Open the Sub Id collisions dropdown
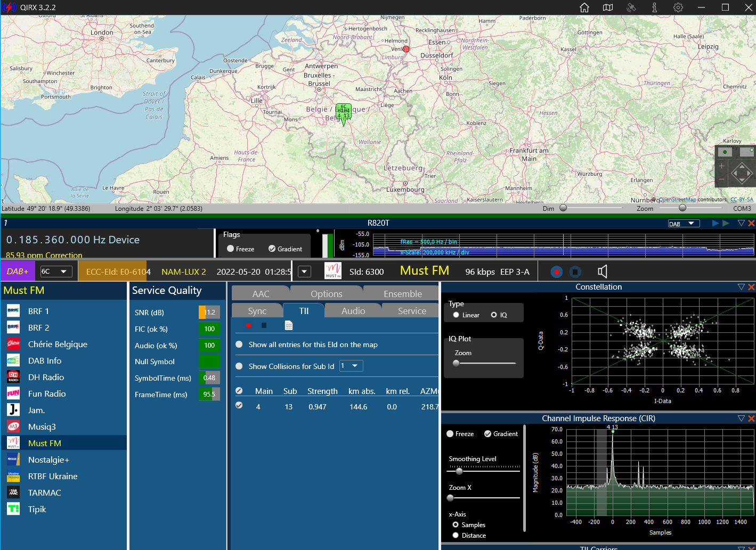Screen dimensions: 756x550 pyautogui.click(x=351, y=366)
